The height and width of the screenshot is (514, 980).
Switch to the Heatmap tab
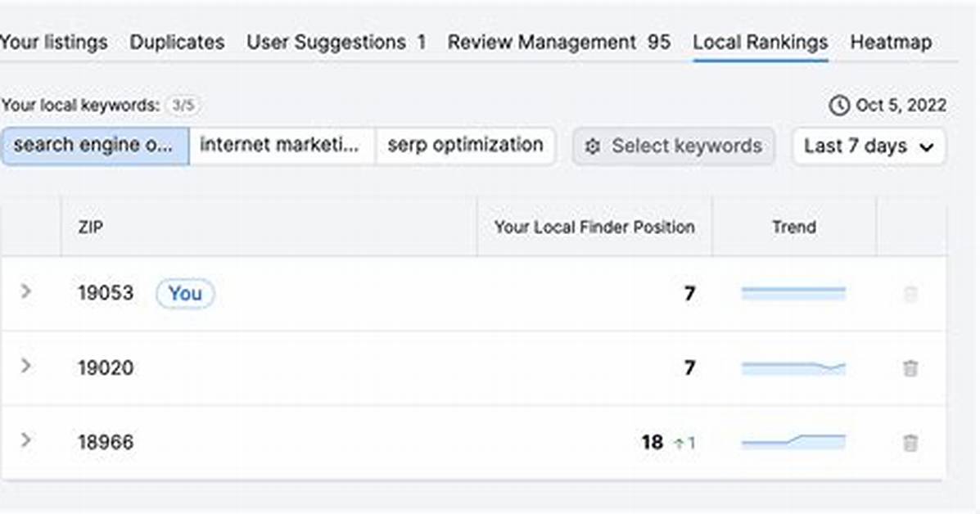891,42
